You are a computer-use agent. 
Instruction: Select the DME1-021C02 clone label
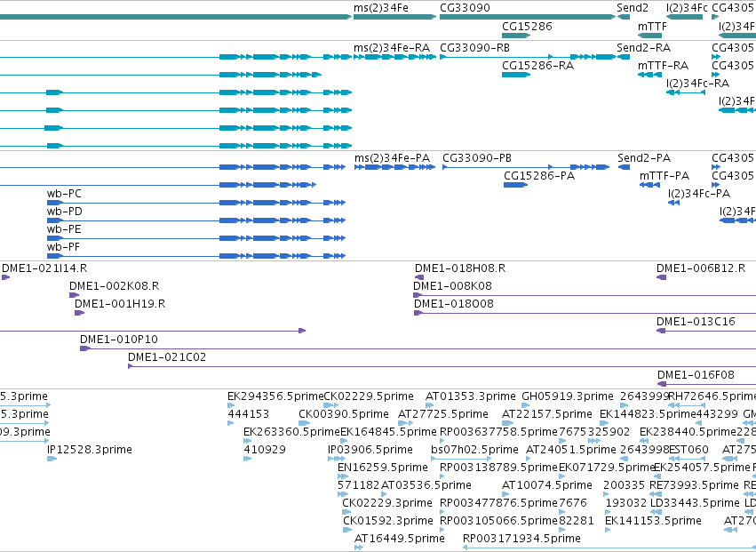(167, 357)
